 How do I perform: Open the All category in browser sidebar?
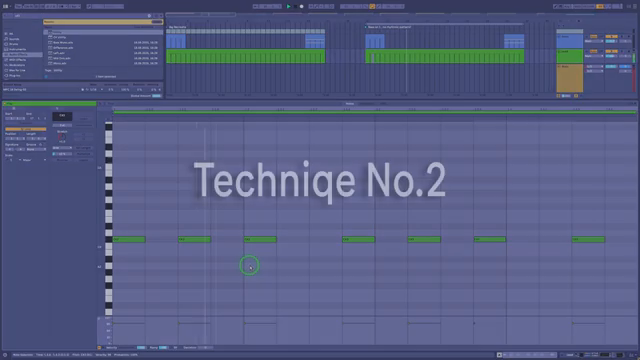11,34
